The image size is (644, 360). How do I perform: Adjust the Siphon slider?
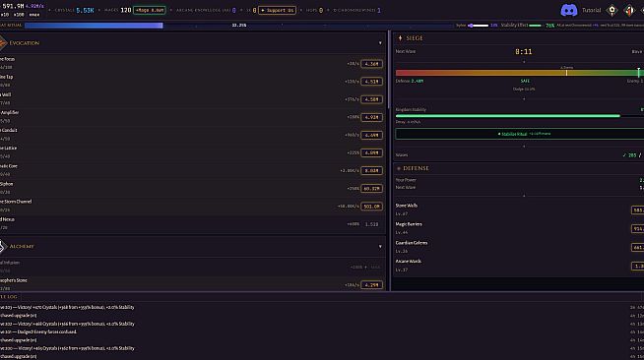pos(478,26)
